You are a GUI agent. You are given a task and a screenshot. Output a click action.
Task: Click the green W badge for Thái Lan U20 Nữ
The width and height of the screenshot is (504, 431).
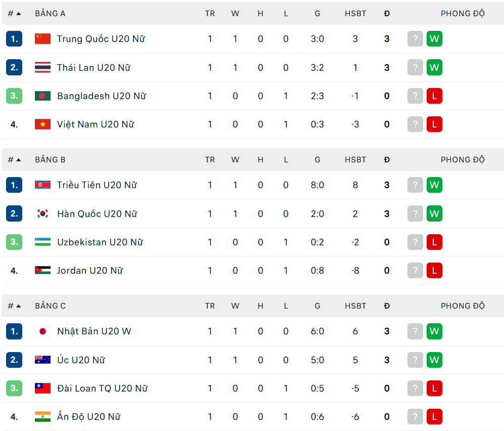[x=434, y=67]
